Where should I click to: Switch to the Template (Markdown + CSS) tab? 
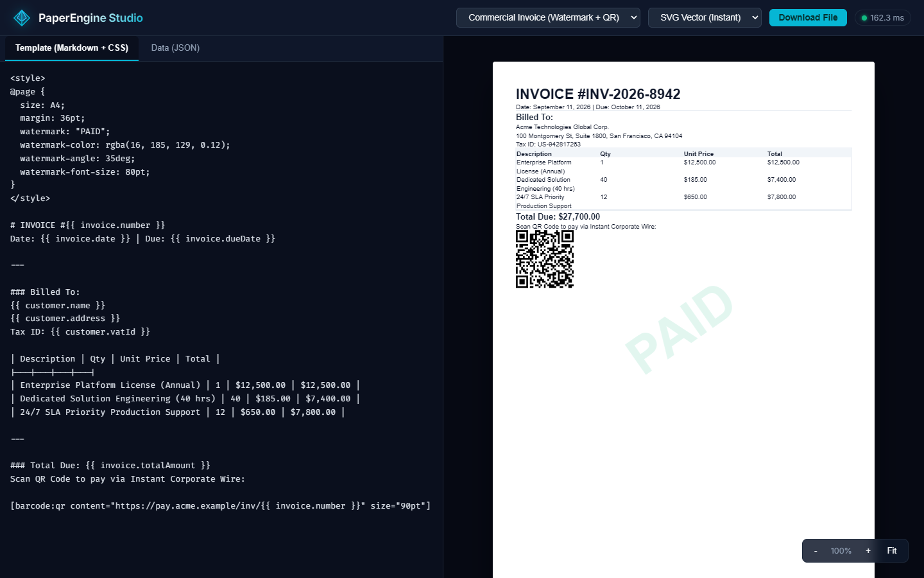coord(72,48)
